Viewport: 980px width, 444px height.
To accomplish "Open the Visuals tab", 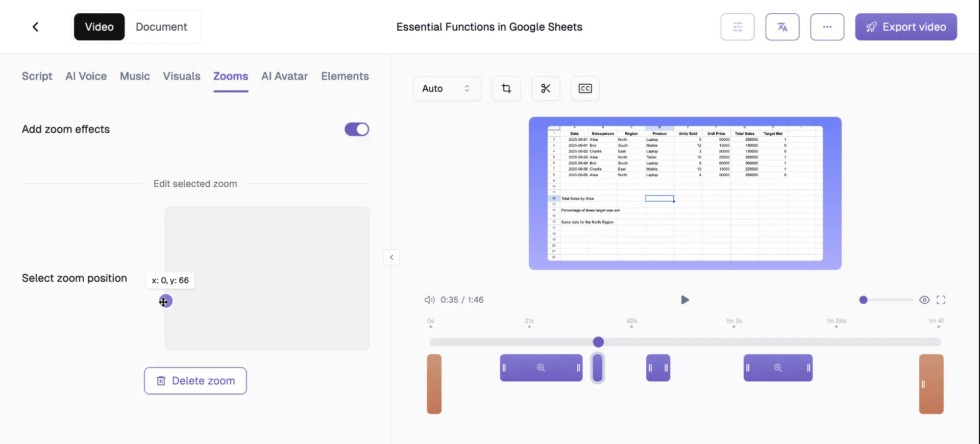I will pyautogui.click(x=182, y=76).
